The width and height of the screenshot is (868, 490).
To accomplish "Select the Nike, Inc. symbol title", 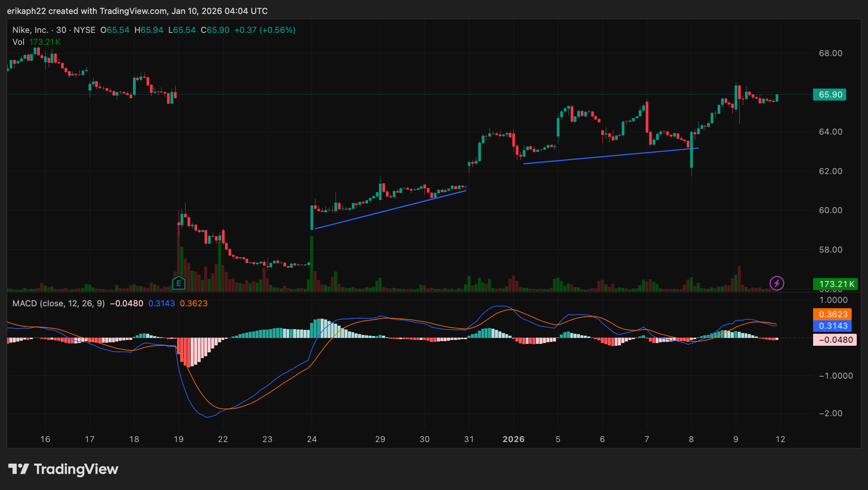I will 30,30.
